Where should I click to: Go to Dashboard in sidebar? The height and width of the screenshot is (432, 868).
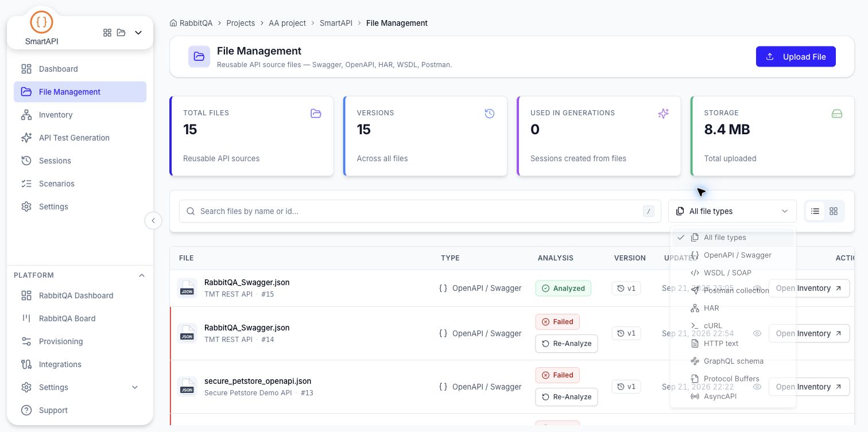80,69
